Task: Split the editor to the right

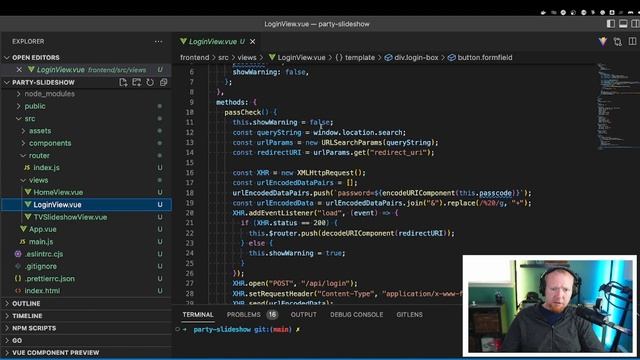Action: (x=632, y=42)
